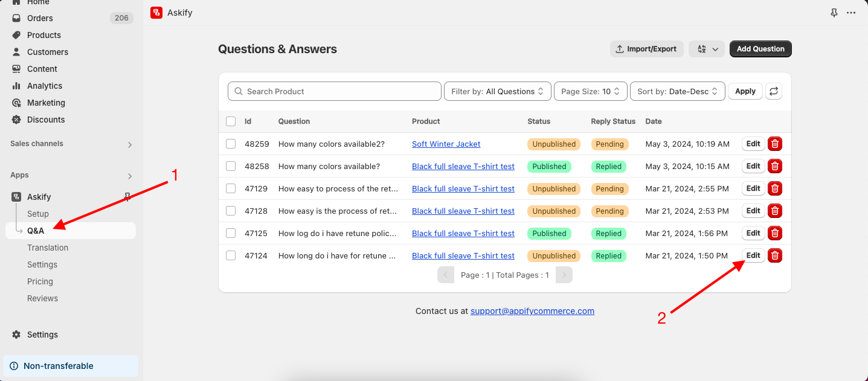Viewport: 868px width, 381px height.
Task: Check the box for question 47125
Action: pyautogui.click(x=231, y=233)
